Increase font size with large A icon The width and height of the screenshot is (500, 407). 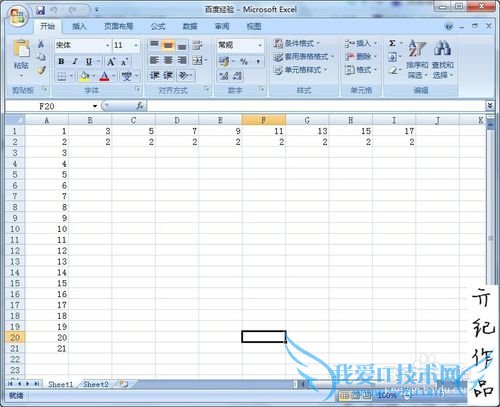click(111, 61)
